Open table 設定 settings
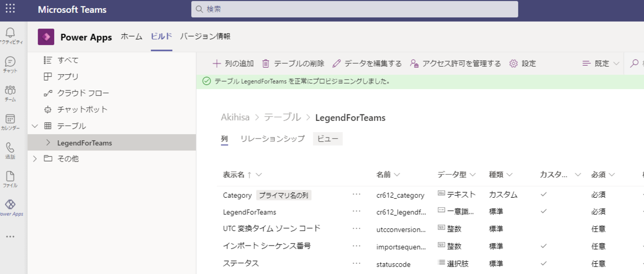Viewport: 644px width, 274px height. [x=522, y=63]
